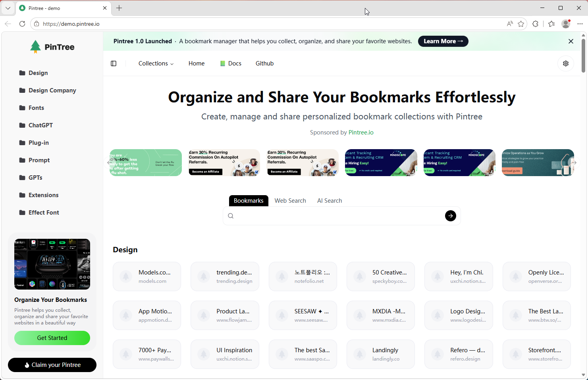Show next sponsor banners in the carousel
This screenshot has width=588, height=380.
pyautogui.click(x=574, y=163)
